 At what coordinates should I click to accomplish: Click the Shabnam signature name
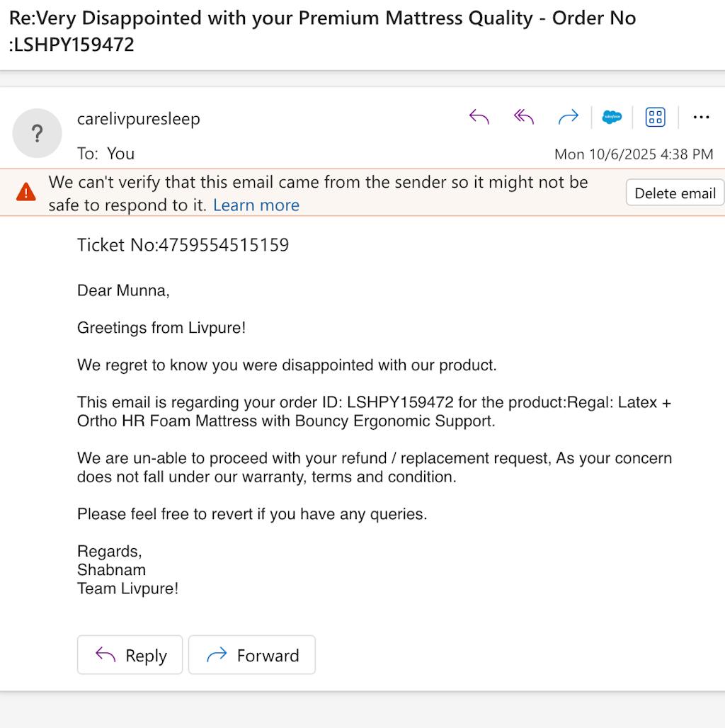[111, 570]
